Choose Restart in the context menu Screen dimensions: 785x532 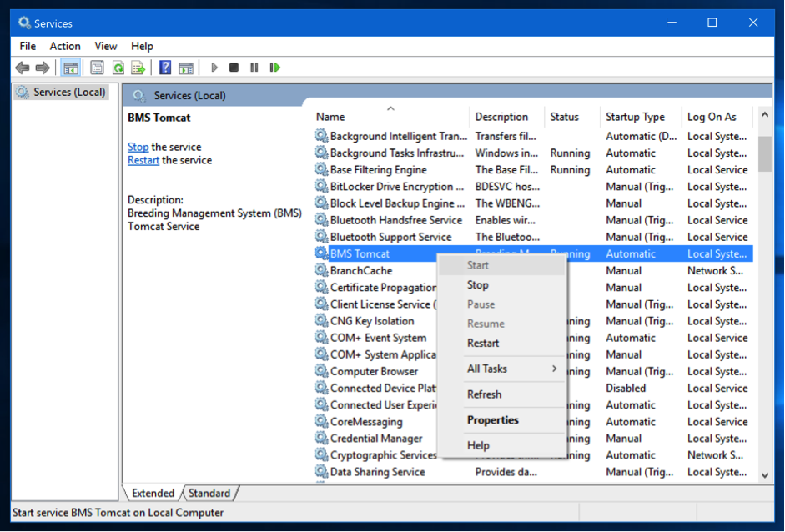[x=501, y=343]
